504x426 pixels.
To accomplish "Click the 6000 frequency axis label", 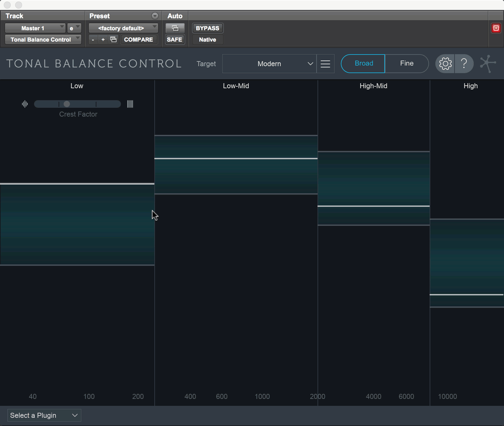I will [x=406, y=396].
